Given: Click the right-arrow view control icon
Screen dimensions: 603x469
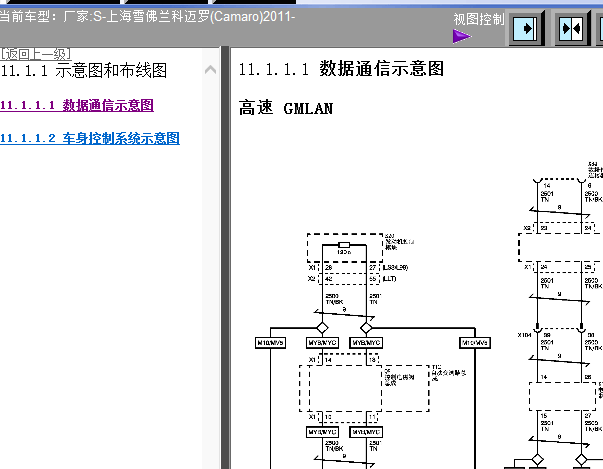Looking at the screenshot, I should [x=525, y=29].
